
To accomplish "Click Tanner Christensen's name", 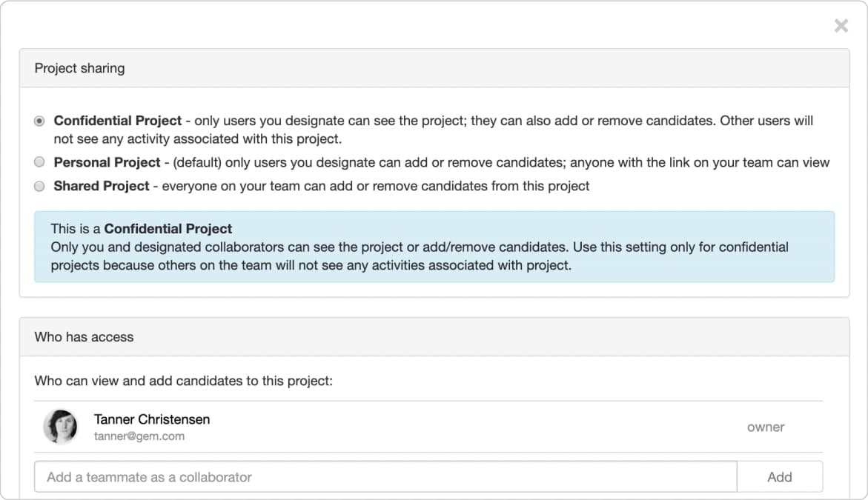I will click(x=150, y=419).
